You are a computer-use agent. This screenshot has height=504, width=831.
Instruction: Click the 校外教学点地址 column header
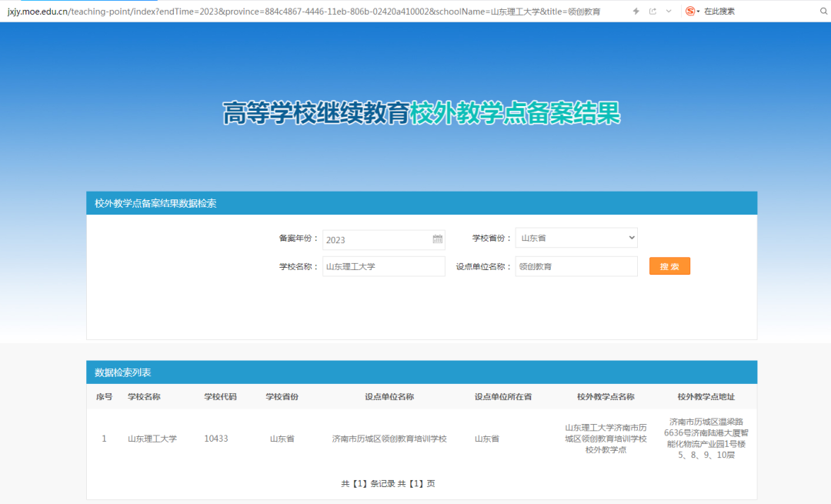coord(706,397)
